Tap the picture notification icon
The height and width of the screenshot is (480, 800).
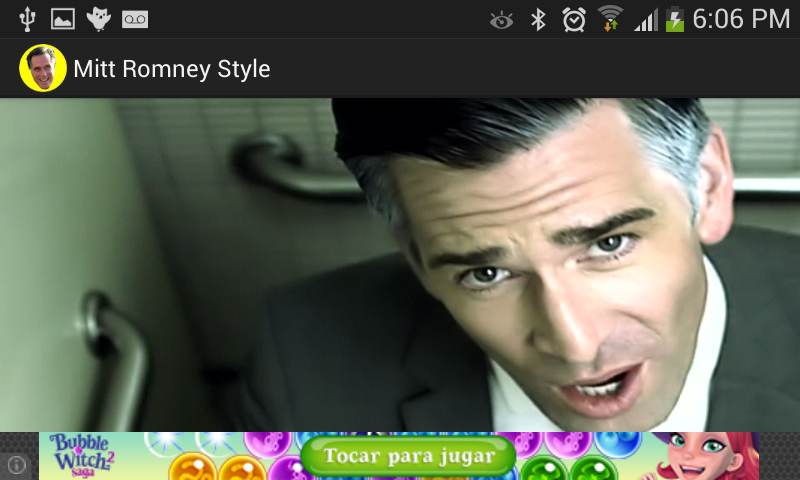[63, 19]
